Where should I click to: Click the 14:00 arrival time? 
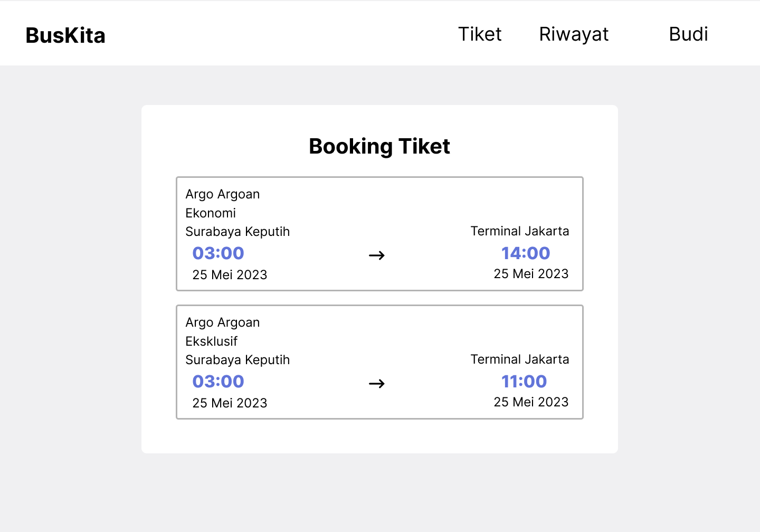(x=526, y=253)
